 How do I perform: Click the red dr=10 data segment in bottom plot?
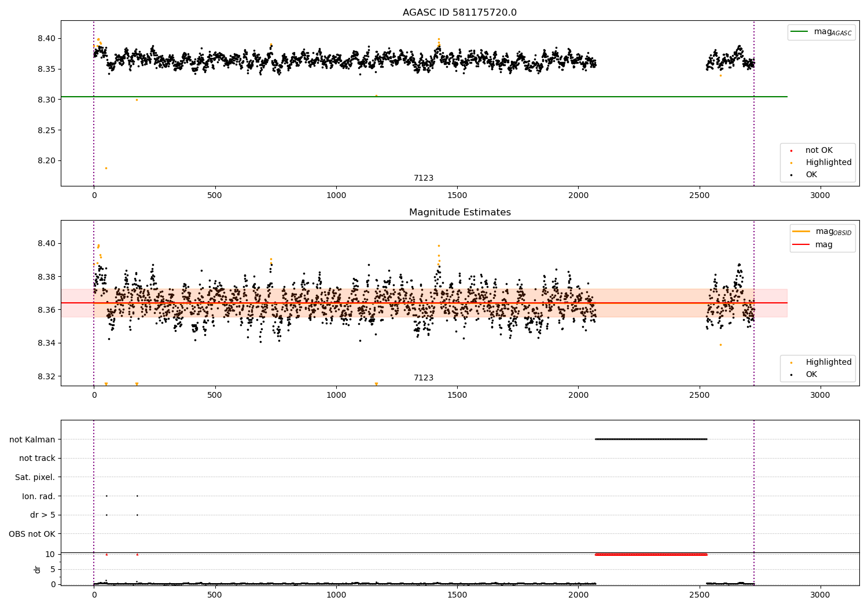point(651,555)
